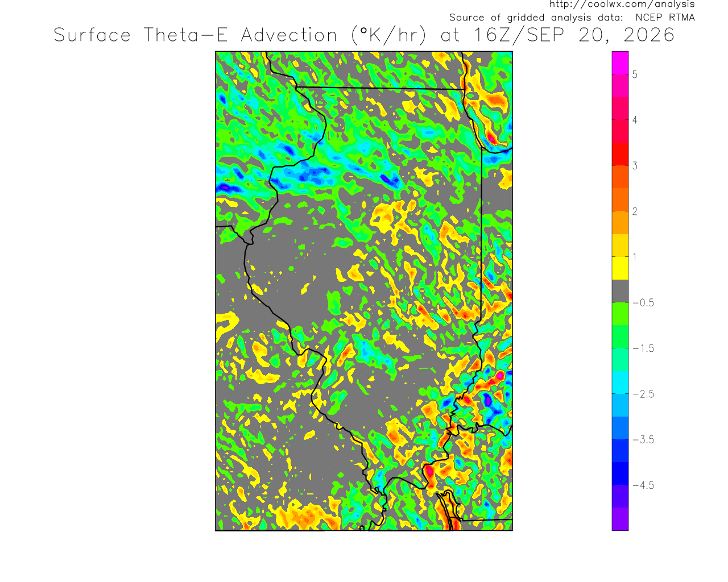
Task: Click the red color band near 3
Action: tap(621, 153)
